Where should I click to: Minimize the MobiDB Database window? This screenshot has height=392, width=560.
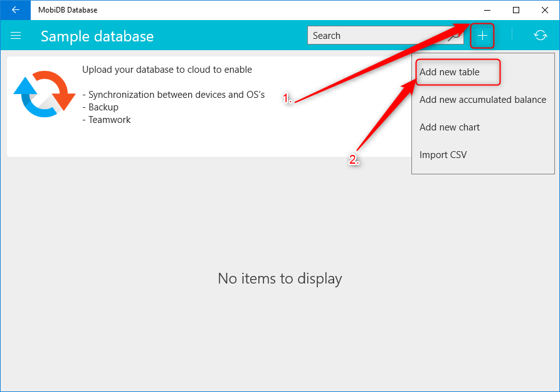[487, 10]
